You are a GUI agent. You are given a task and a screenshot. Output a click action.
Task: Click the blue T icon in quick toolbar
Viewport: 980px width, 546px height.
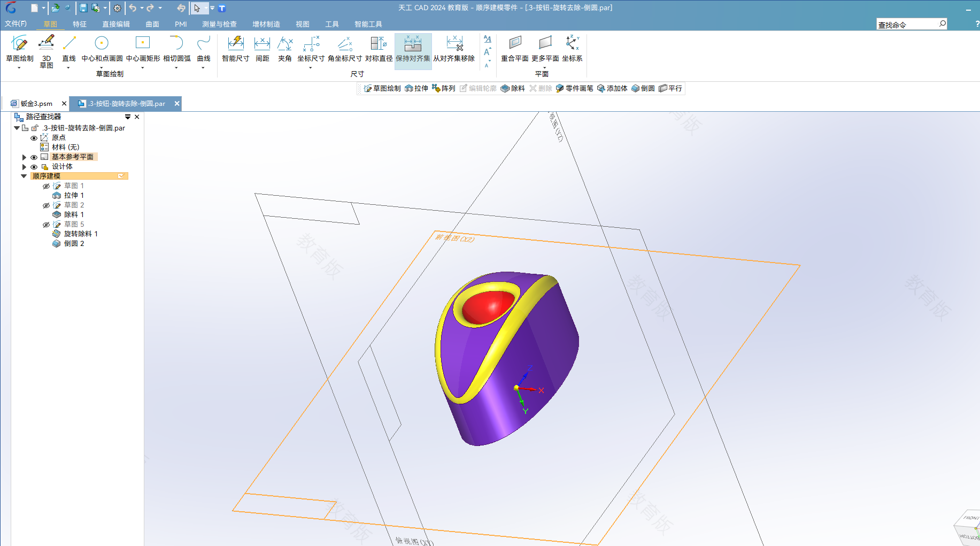pyautogui.click(x=222, y=9)
